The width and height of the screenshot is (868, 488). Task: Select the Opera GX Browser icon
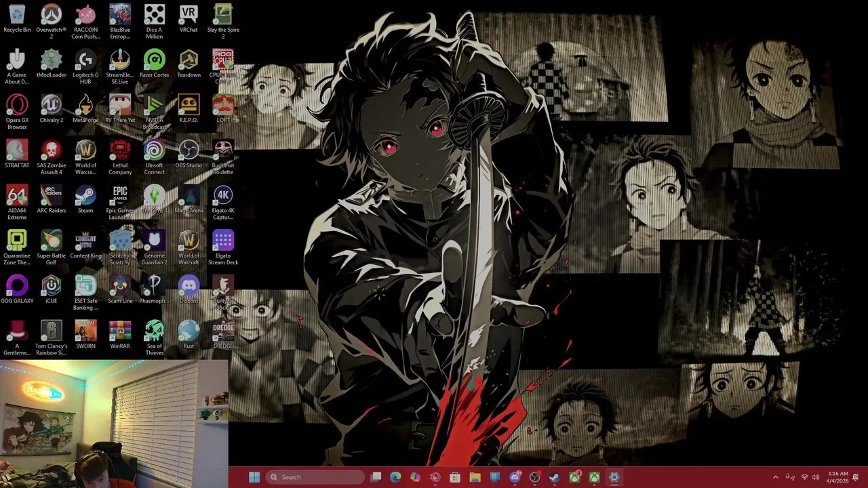coord(17,112)
